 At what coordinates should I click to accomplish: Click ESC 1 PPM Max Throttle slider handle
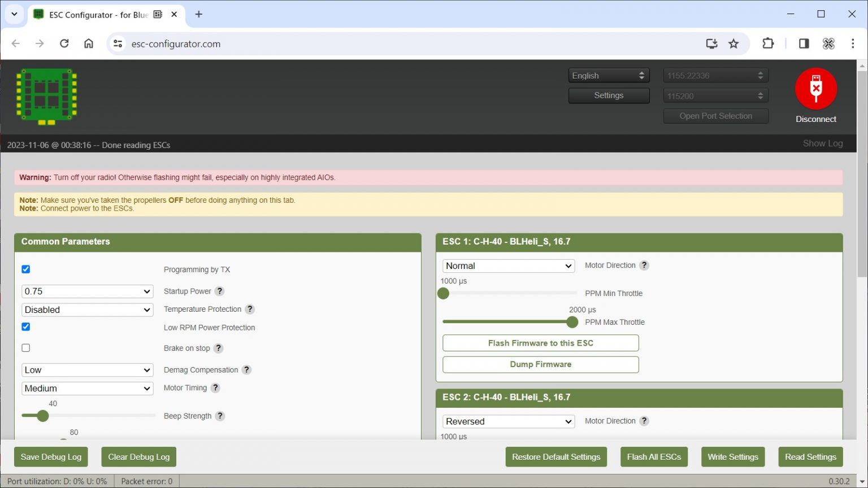coord(572,322)
